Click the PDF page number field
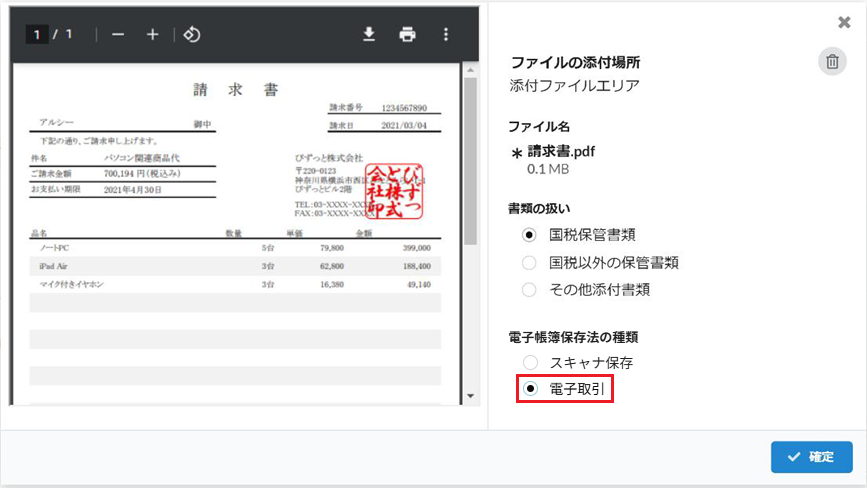The width and height of the screenshot is (867, 488). point(38,35)
